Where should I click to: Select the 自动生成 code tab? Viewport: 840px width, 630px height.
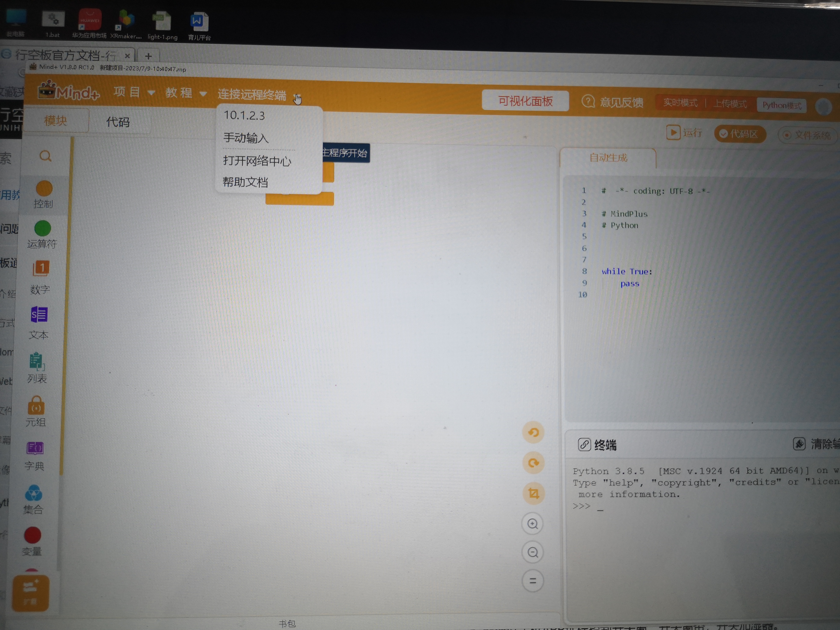608,157
